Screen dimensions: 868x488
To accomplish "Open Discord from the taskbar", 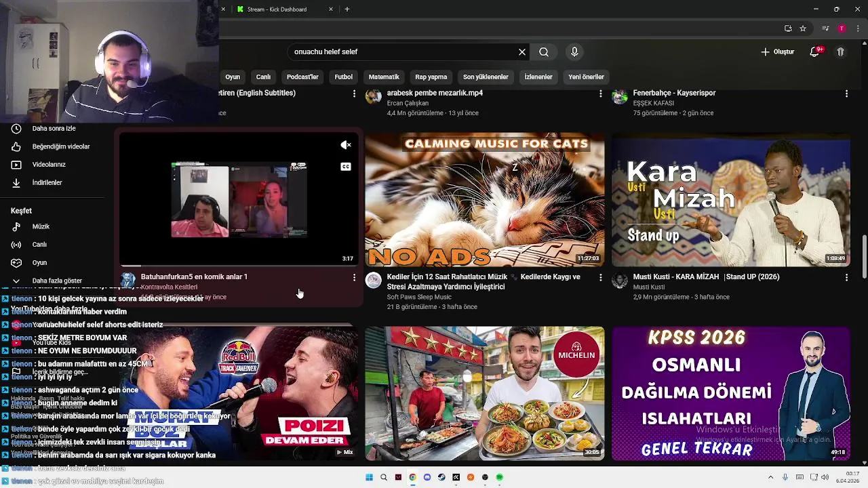I will click(427, 477).
